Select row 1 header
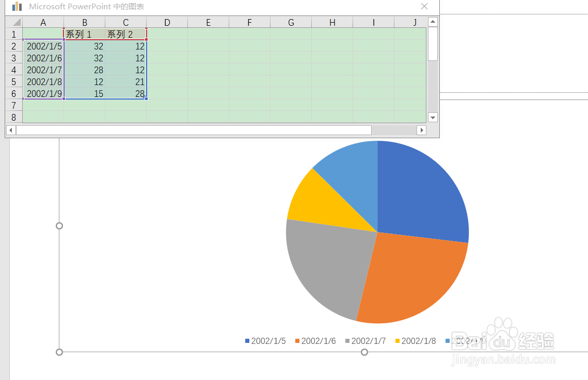 14,34
